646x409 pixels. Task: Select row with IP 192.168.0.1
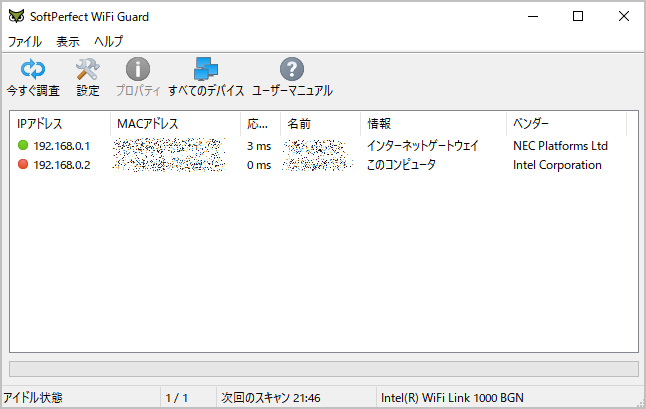tap(324, 145)
